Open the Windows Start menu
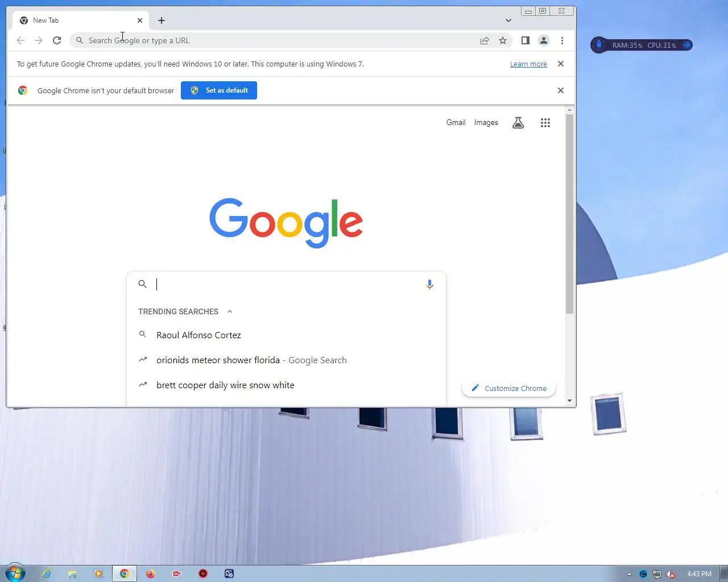This screenshot has height=582, width=728. tap(15, 573)
